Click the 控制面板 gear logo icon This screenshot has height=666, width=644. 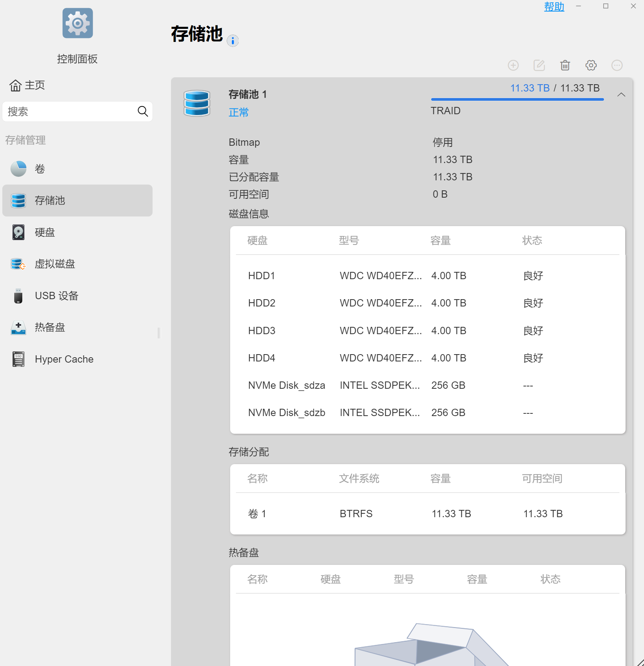pos(78,23)
